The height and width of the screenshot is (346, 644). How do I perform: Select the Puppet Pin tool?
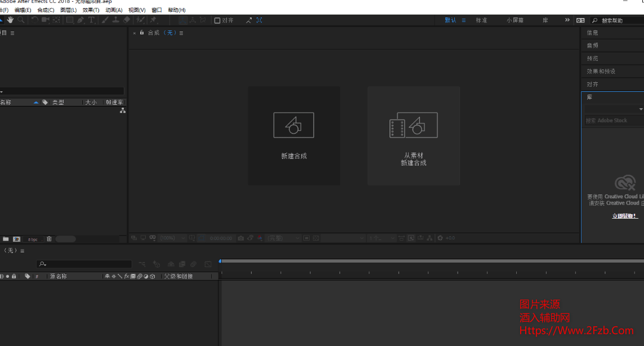[x=153, y=20]
